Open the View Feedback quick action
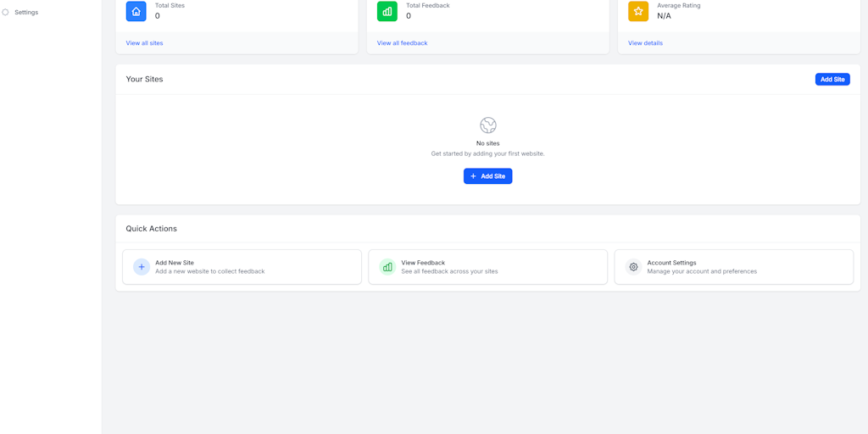868x434 pixels. pyautogui.click(x=487, y=267)
